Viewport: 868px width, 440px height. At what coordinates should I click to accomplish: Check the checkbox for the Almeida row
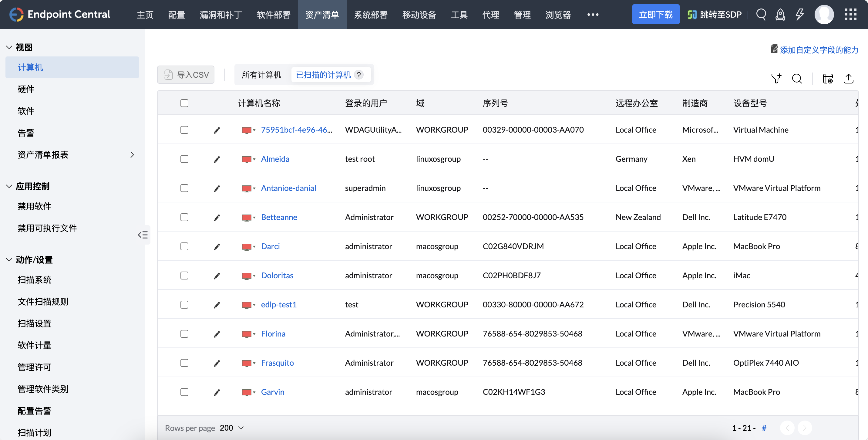tap(184, 159)
